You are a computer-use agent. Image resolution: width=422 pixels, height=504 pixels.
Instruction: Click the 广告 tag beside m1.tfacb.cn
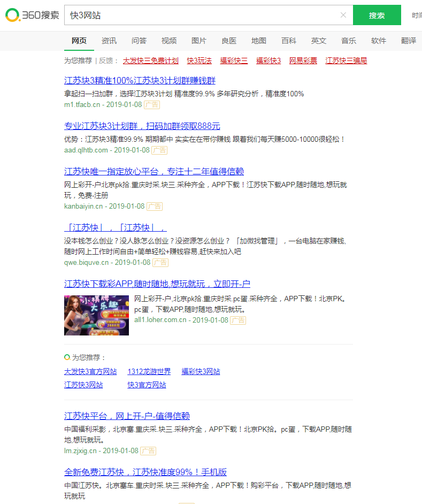click(152, 105)
